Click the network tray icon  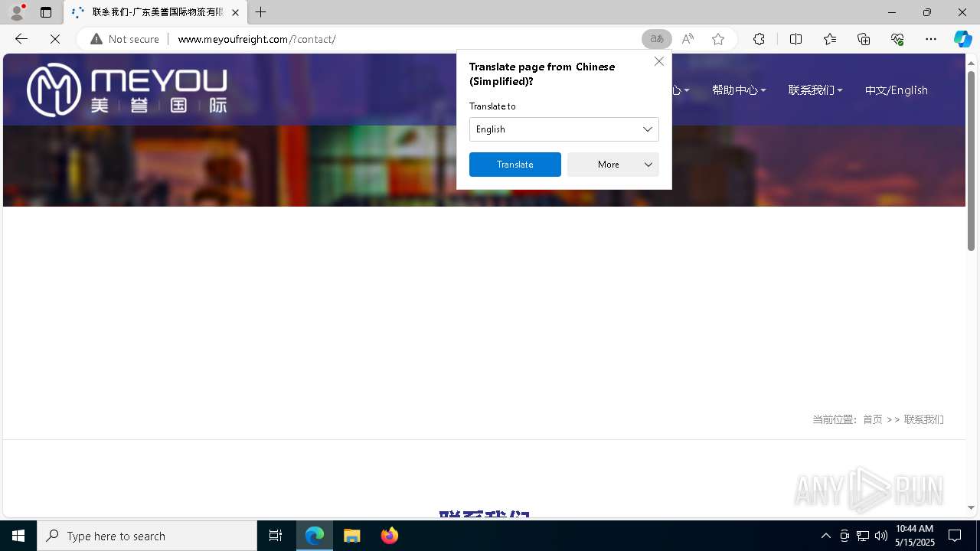(863, 536)
